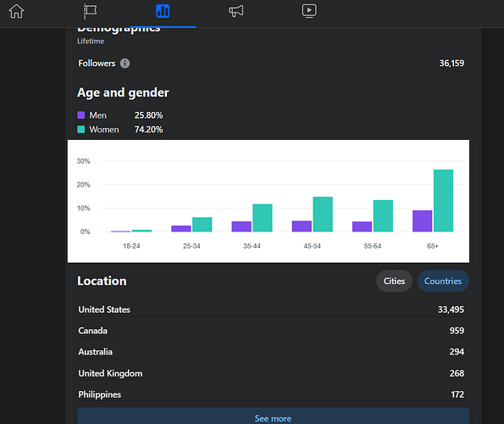Open the Pages flag icon
Image resolution: width=504 pixels, height=424 pixels.
coord(90,11)
